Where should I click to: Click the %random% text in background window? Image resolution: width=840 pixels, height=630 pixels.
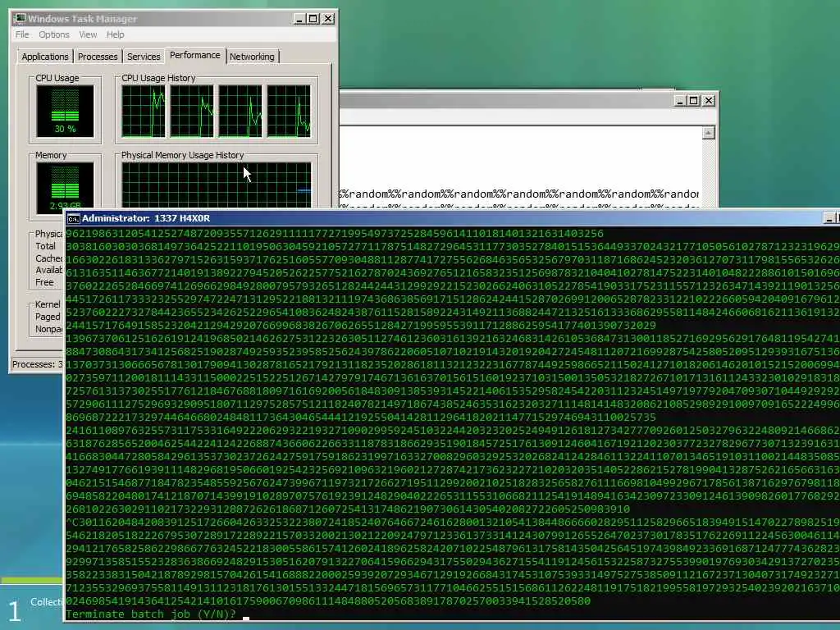point(519,194)
